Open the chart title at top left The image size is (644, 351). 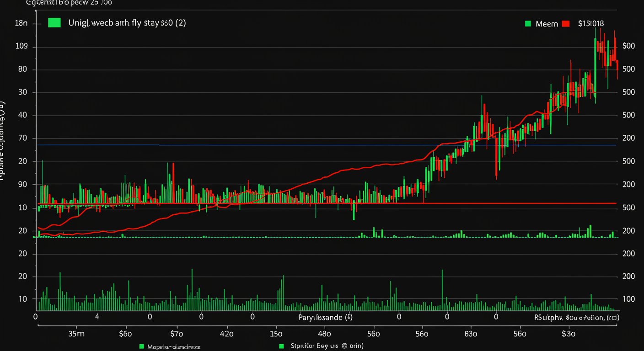tap(69, 3)
